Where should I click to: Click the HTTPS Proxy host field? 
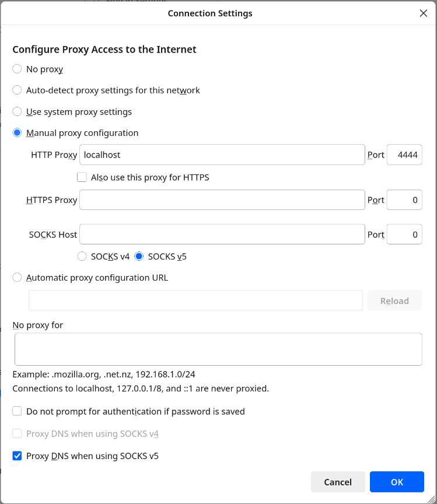(222, 199)
